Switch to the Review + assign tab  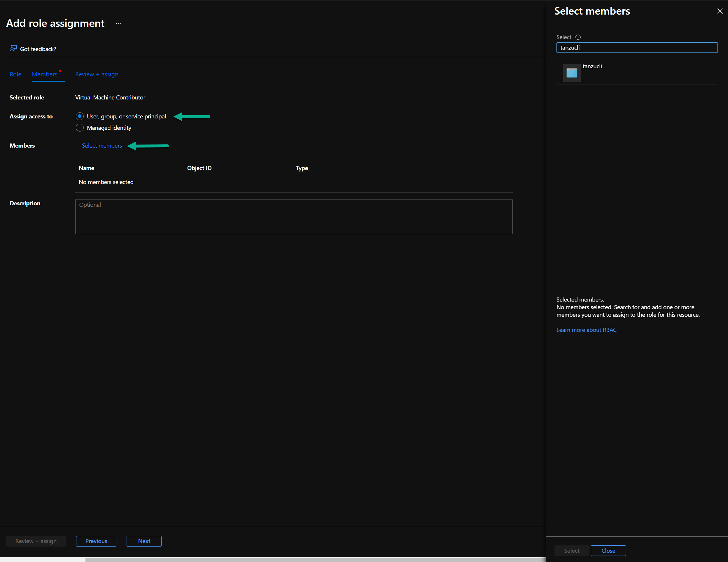tap(96, 74)
